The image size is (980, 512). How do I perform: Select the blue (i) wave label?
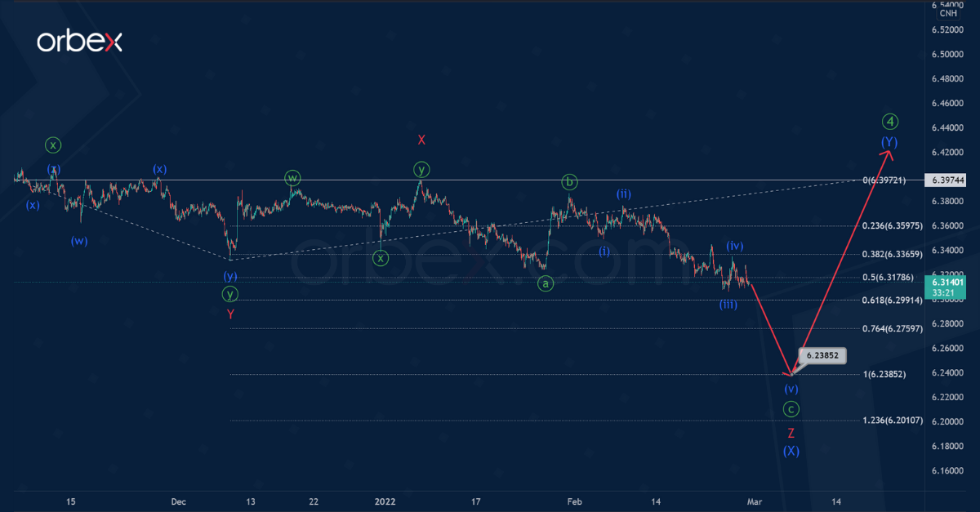pos(604,251)
